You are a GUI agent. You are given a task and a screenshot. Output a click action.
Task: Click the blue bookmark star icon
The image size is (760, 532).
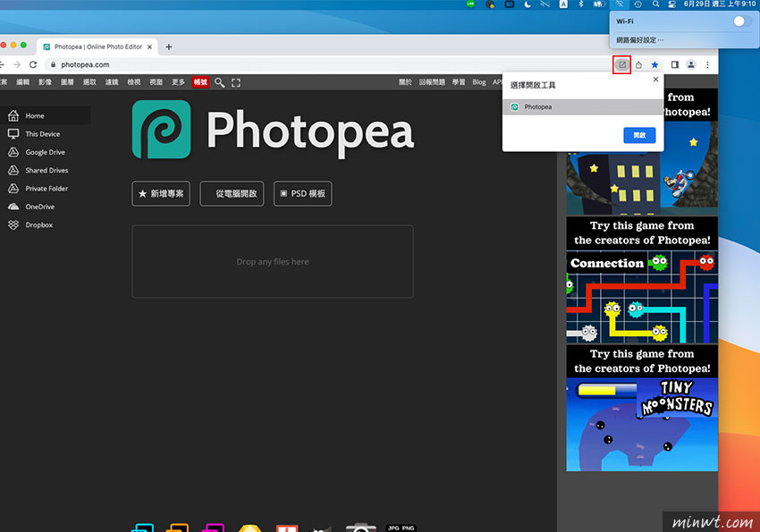tap(654, 64)
